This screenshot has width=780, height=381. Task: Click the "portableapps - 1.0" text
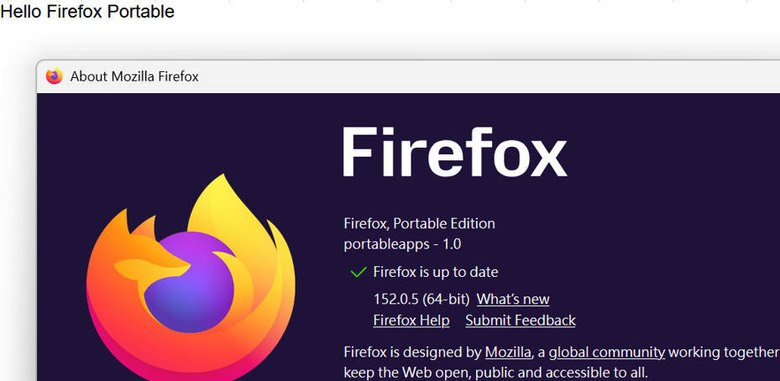click(402, 244)
